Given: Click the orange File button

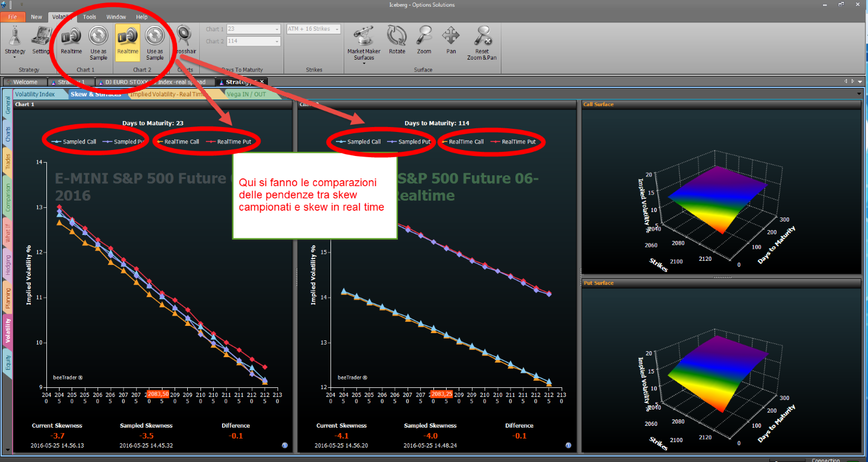Looking at the screenshot, I should pos(13,17).
